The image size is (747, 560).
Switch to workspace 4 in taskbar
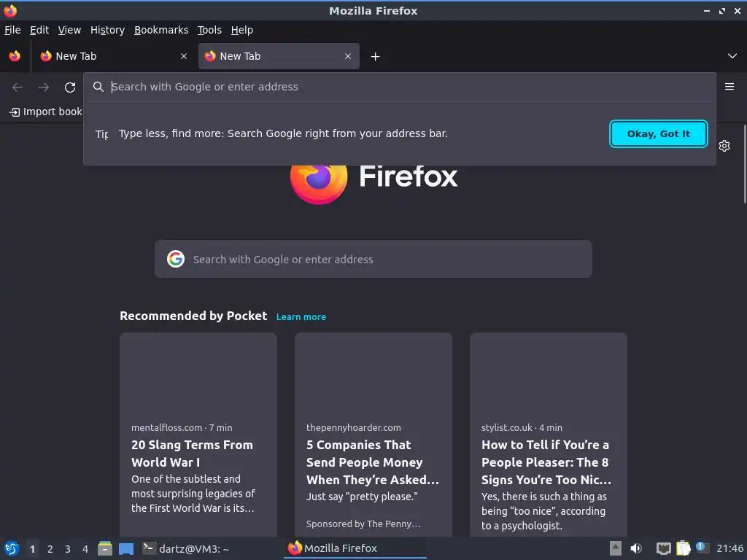click(x=85, y=549)
